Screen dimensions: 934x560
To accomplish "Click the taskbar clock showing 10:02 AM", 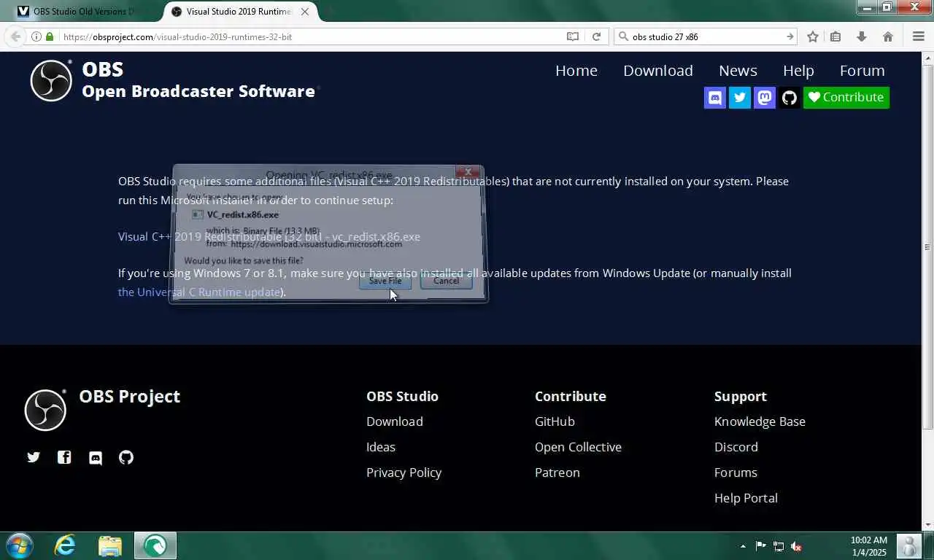I will click(x=869, y=546).
